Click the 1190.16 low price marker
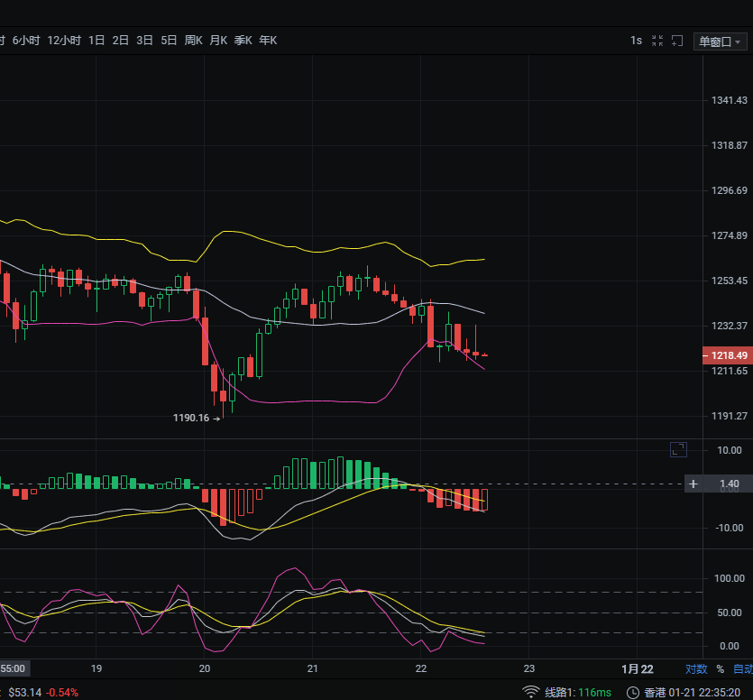The height and width of the screenshot is (700, 753). (191, 418)
